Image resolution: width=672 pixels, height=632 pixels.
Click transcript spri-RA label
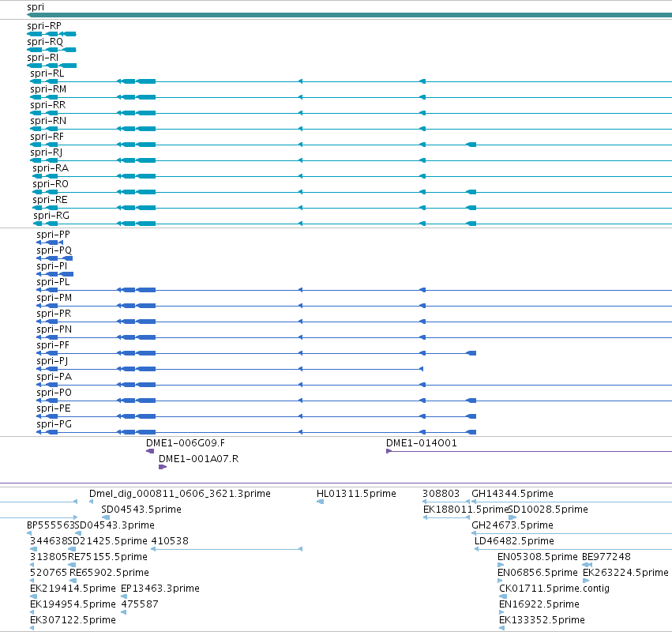[51, 168]
